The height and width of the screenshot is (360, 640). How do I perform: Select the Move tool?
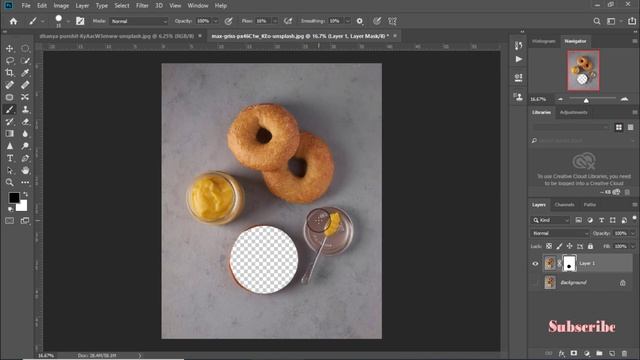point(9,49)
